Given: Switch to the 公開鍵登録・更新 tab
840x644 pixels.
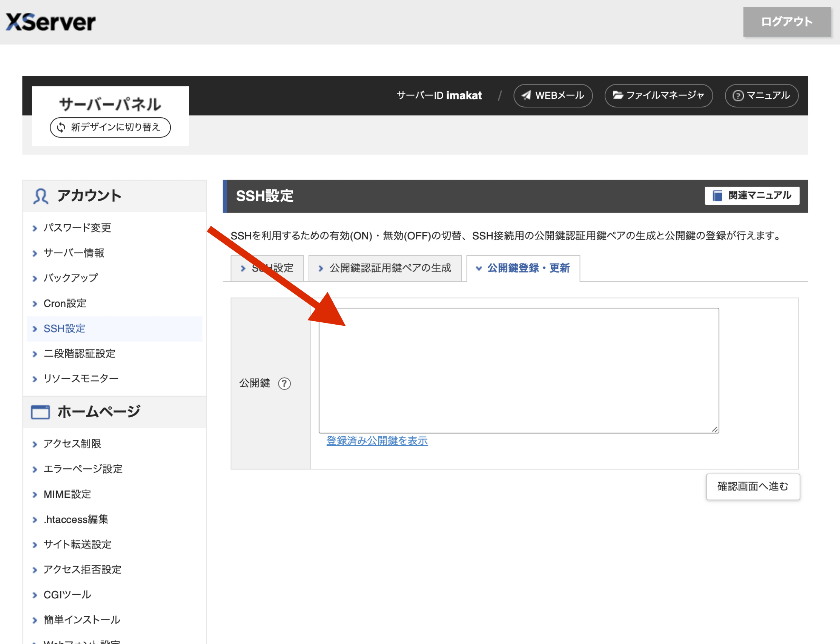Looking at the screenshot, I should [523, 268].
